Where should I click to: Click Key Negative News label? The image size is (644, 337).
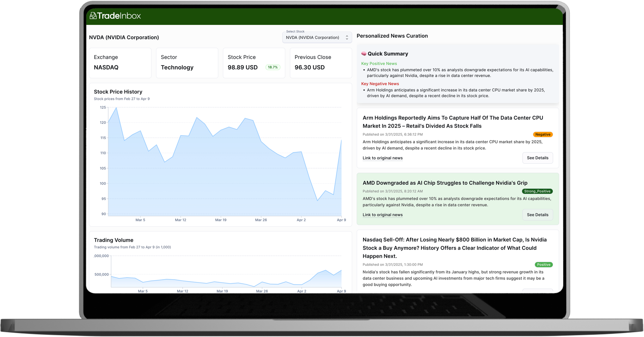click(x=380, y=84)
